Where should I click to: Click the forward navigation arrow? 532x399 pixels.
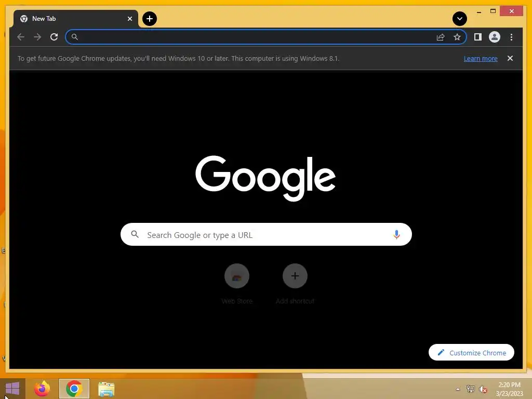[x=37, y=37]
